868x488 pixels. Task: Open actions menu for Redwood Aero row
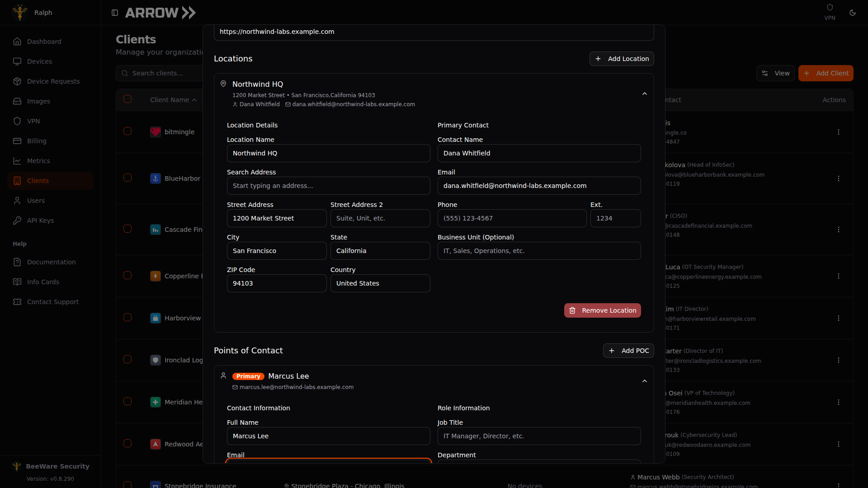(839, 444)
